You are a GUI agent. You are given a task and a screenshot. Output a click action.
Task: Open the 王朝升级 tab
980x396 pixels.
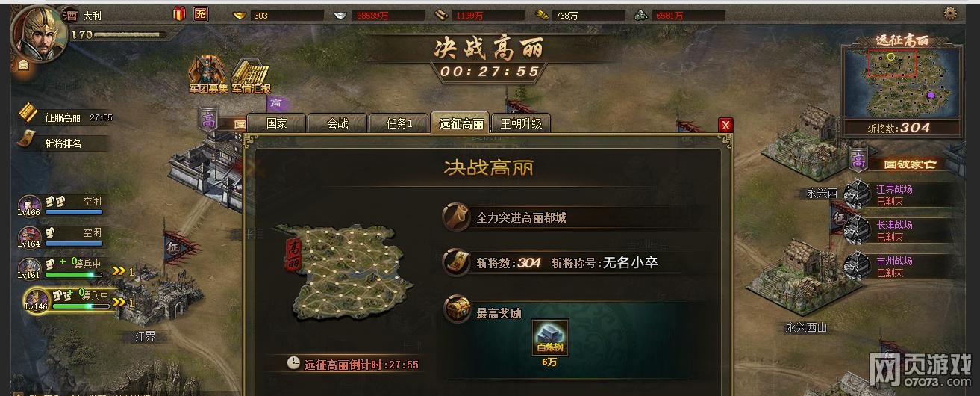click(x=521, y=123)
